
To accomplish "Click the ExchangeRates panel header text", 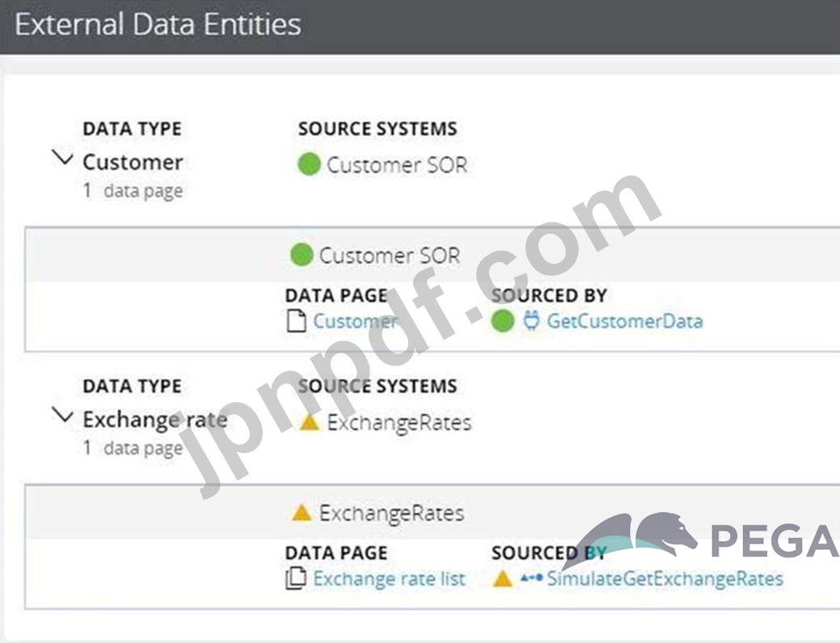I will (391, 513).
